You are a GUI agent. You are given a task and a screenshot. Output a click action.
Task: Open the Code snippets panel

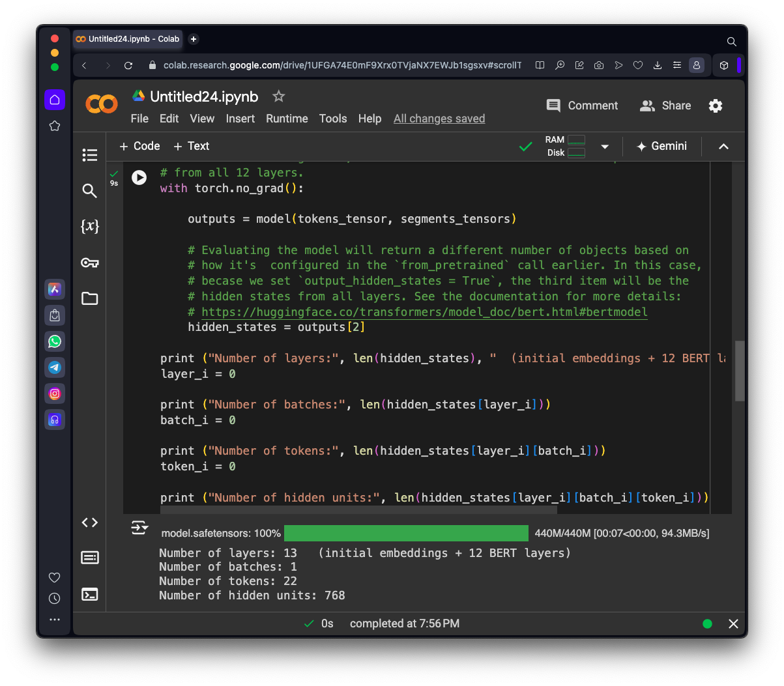click(x=90, y=522)
